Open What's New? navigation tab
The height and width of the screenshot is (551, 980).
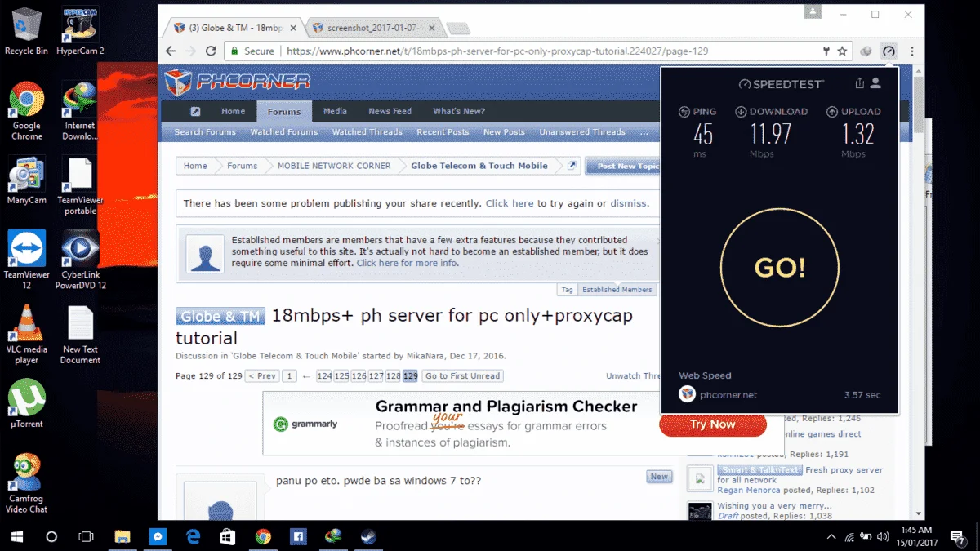(x=459, y=112)
